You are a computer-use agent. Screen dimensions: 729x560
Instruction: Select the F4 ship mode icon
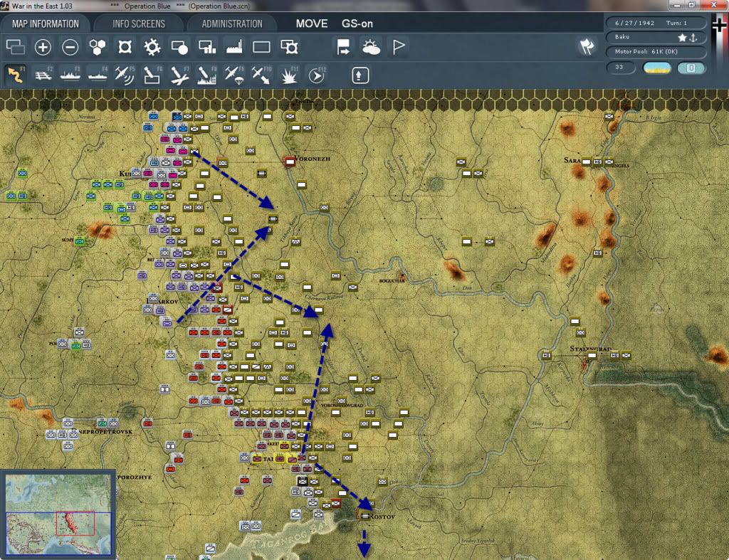98,75
